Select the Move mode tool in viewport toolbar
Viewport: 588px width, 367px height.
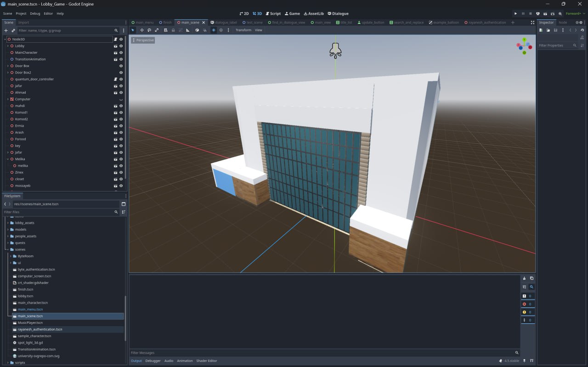click(x=141, y=30)
